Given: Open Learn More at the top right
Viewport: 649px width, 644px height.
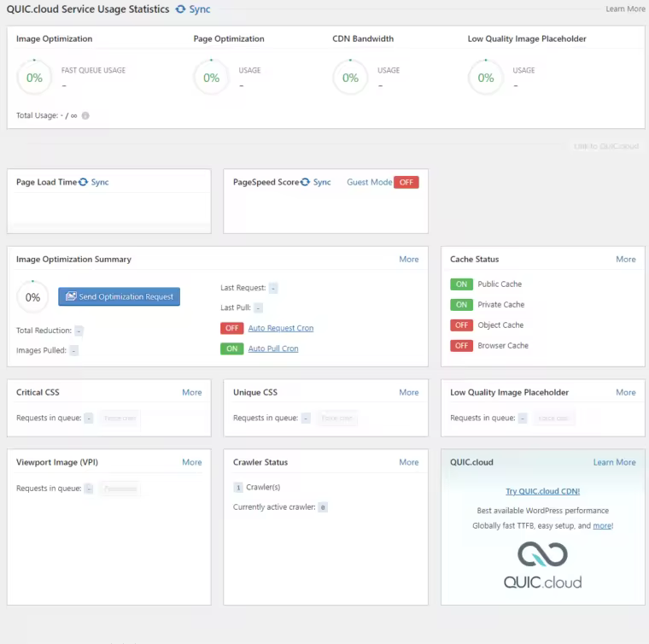Looking at the screenshot, I should 625,9.
